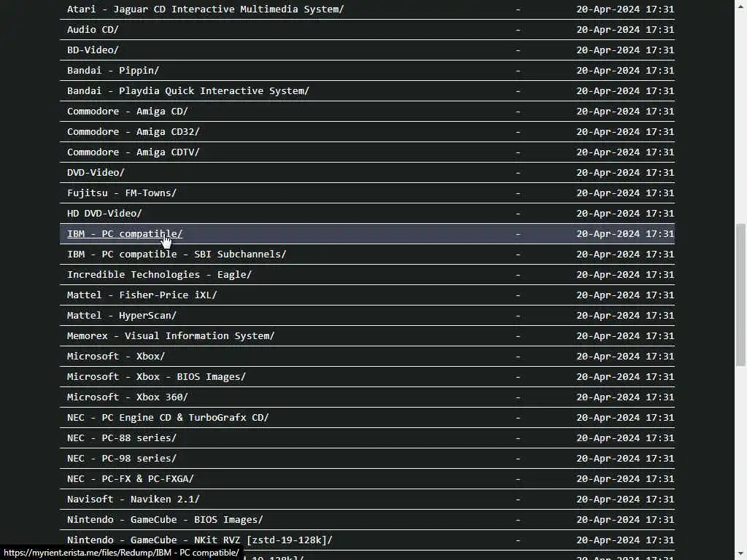Open Mattel - Fisher-Price iXL/ directory
747x560 pixels.
click(x=142, y=295)
